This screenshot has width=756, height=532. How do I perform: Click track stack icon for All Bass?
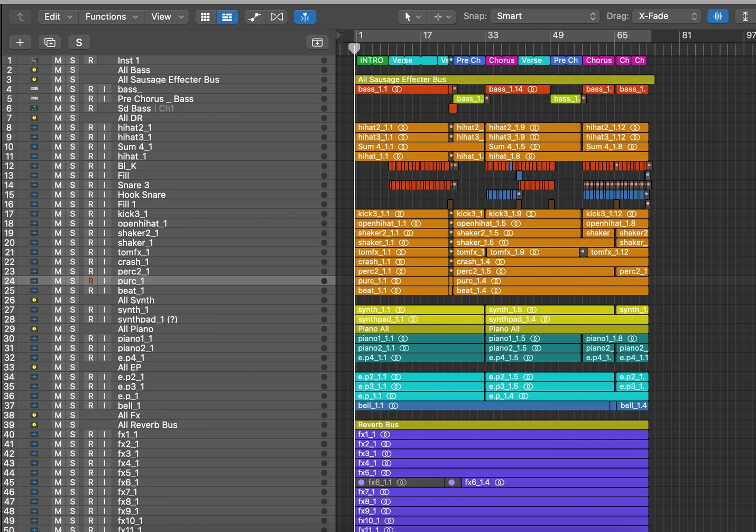pyautogui.click(x=34, y=70)
